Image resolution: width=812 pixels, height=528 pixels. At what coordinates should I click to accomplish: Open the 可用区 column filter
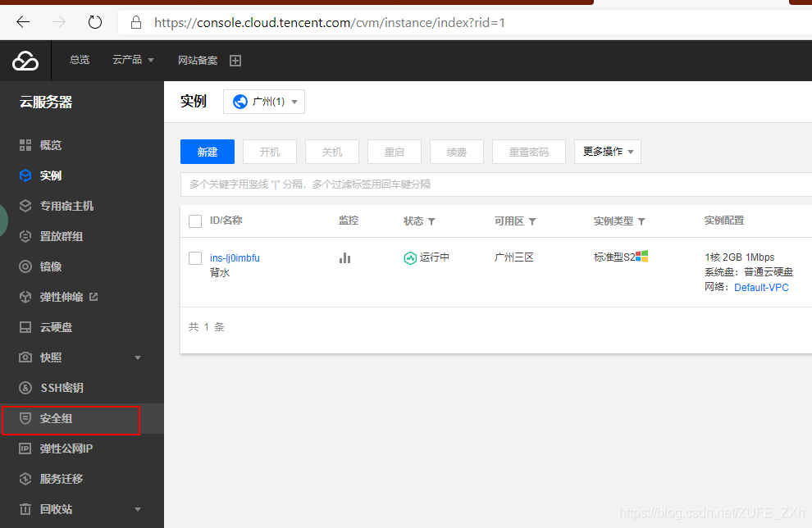[532, 221]
